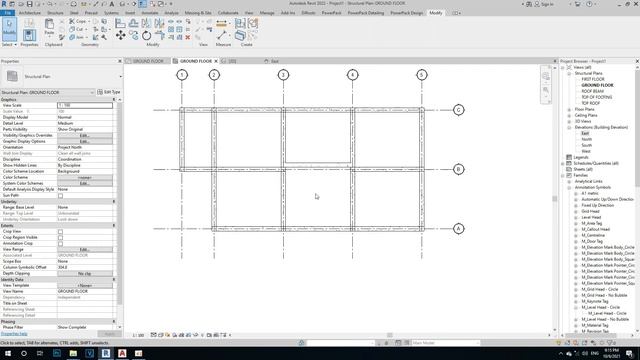640x360 pixels.
Task: Switch to the Collaborate ribbon tab
Action: coord(228,13)
